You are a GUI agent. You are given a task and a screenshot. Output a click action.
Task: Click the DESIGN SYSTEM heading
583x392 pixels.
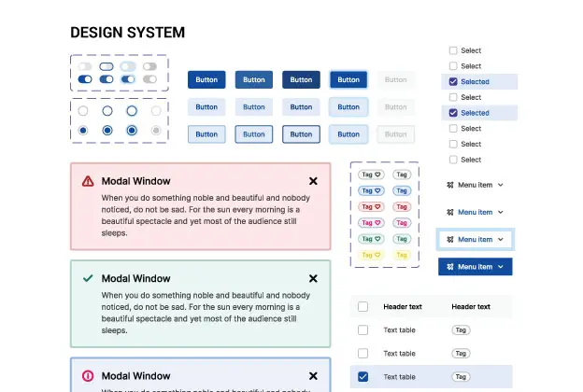coord(127,33)
